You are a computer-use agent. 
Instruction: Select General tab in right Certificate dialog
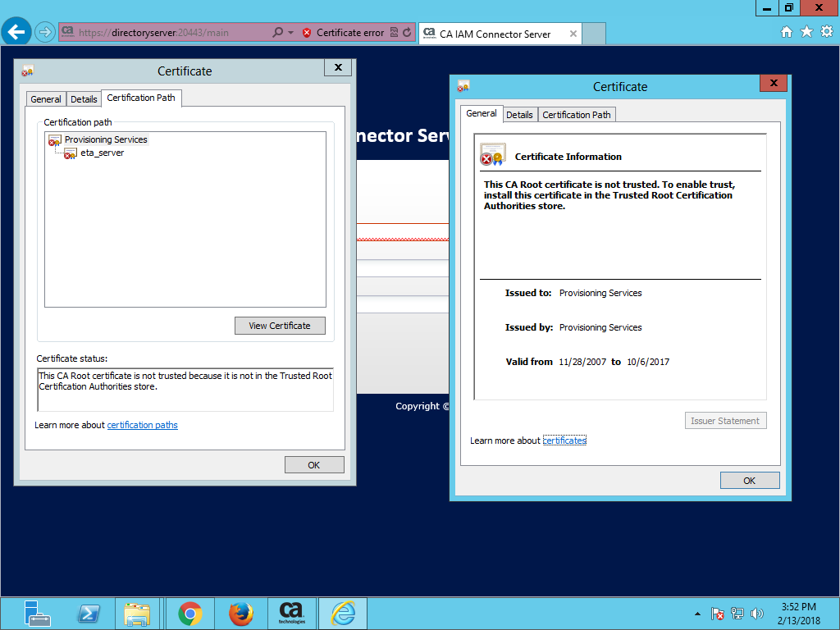click(x=481, y=113)
